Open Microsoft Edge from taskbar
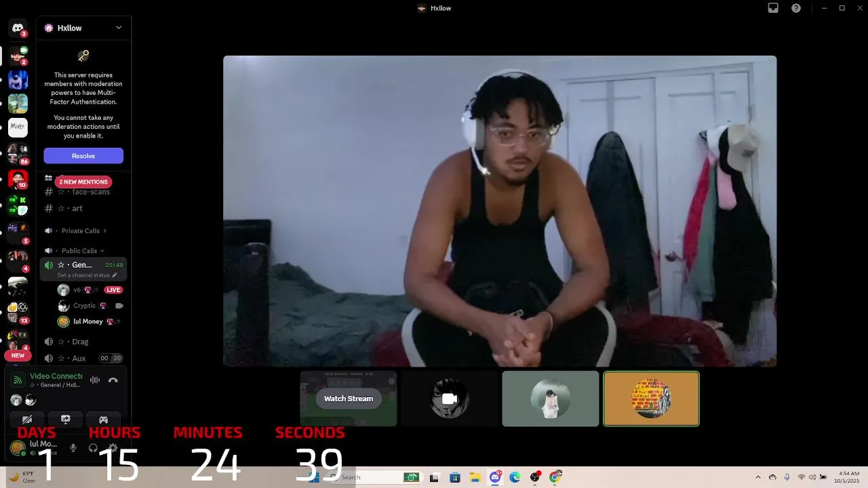This screenshot has width=868, height=488. click(515, 477)
